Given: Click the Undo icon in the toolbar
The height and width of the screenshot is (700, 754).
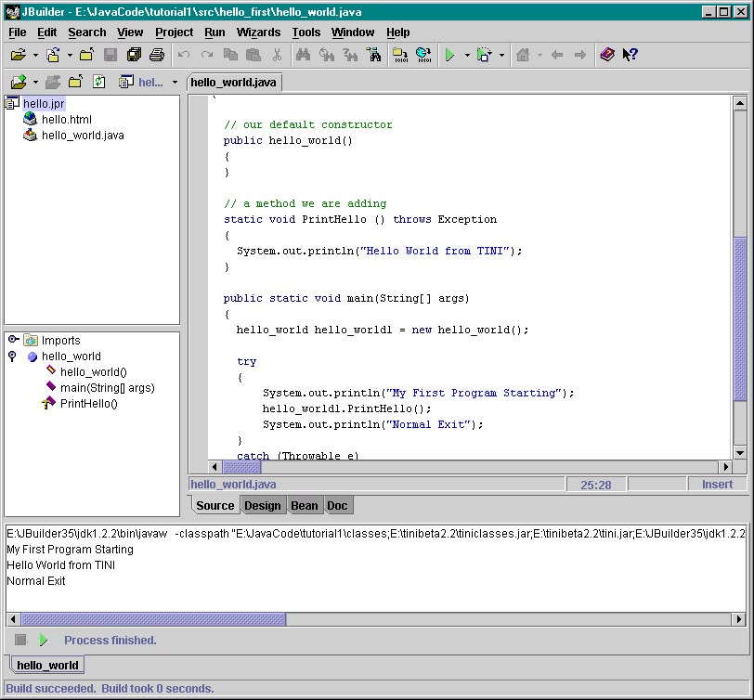Looking at the screenshot, I should [x=183, y=55].
